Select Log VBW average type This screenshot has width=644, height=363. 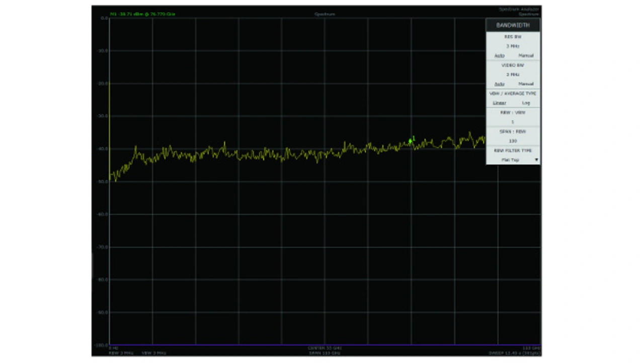[526, 103]
